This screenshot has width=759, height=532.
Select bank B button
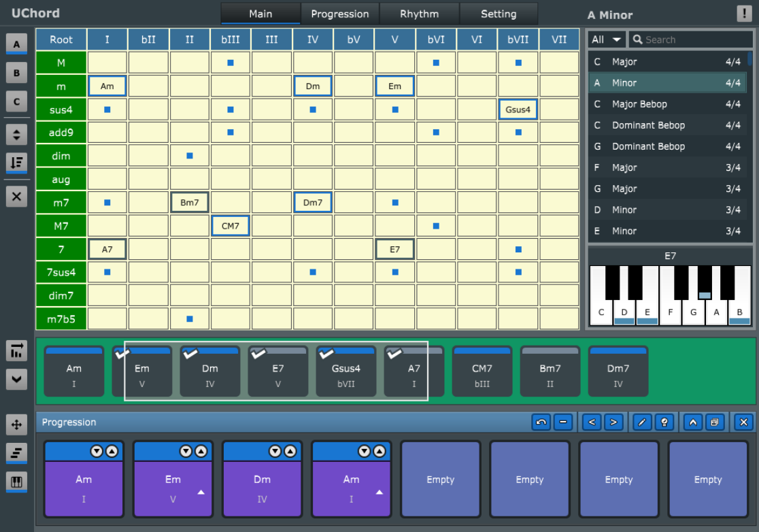tap(16, 73)
